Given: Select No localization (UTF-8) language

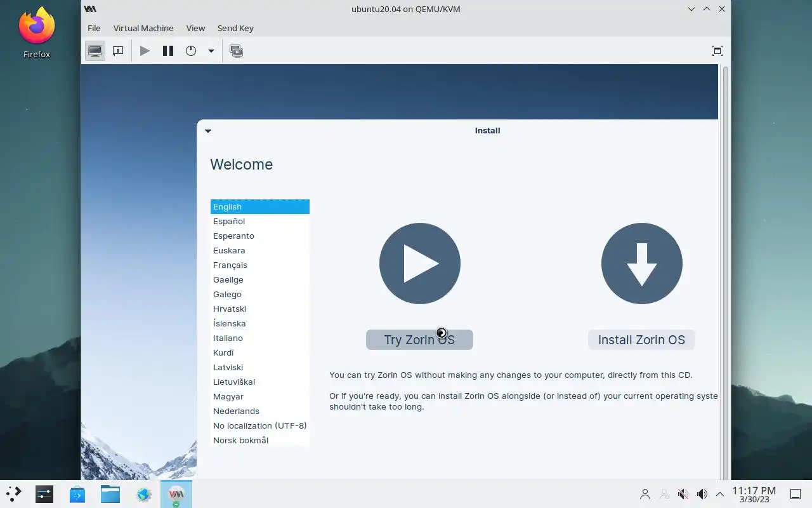Looking at the screenshot, I should pyautogui.click(x=260, y=425).
